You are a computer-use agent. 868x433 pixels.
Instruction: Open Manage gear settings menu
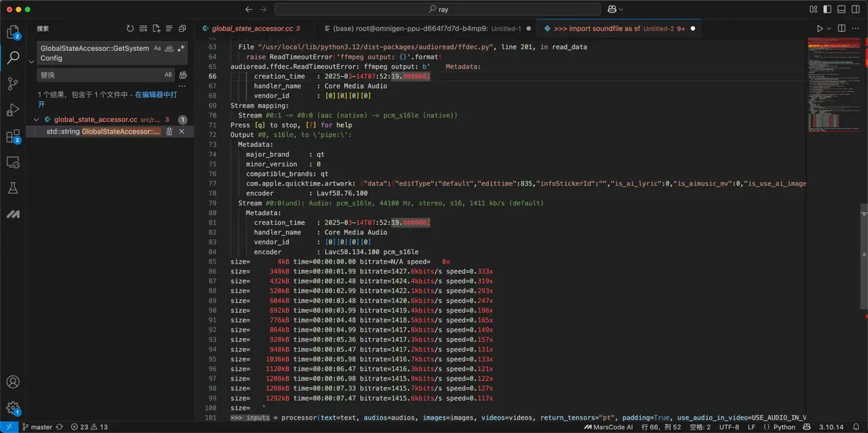pos(13,408)
